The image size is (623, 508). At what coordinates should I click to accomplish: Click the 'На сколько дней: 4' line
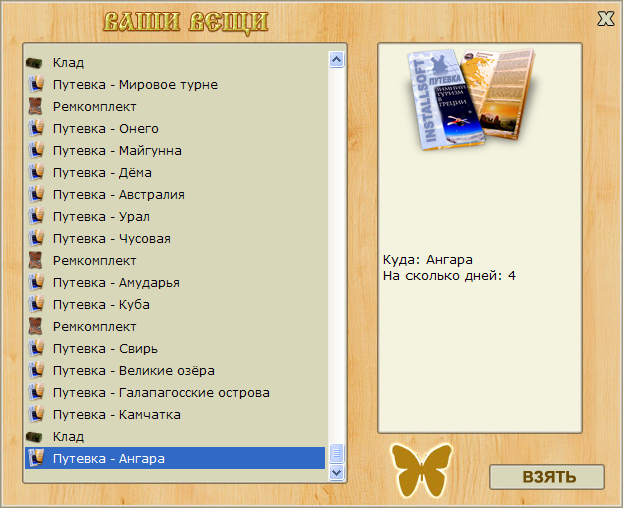click(449, 276)
